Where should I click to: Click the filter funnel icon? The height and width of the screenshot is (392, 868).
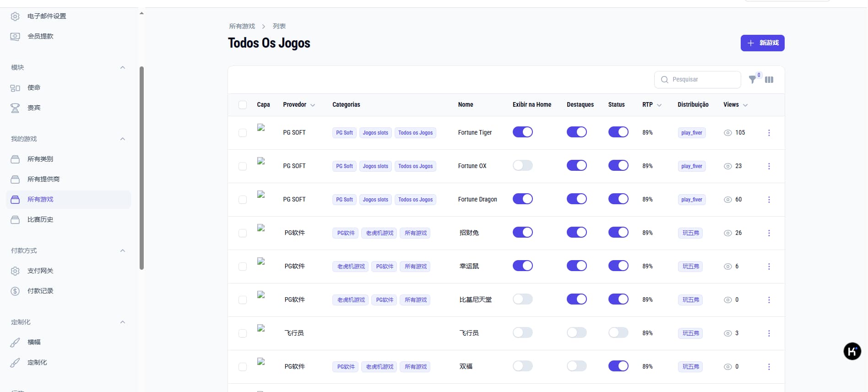(752, 80)
